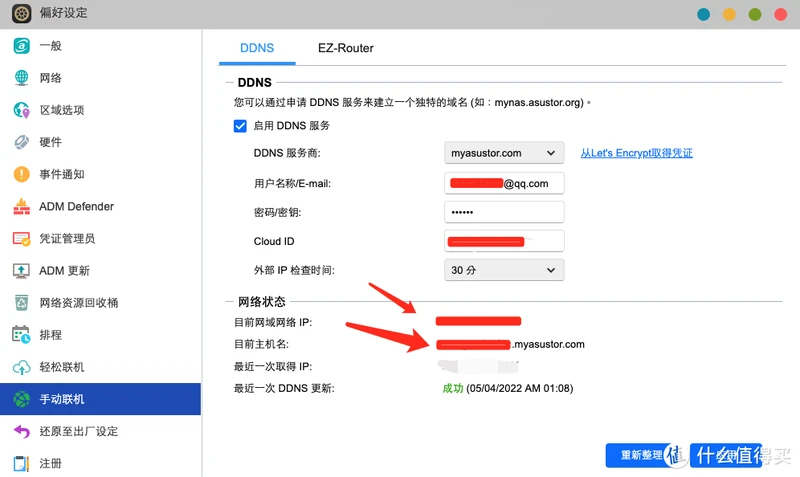800x477 pixels.
Task: Open the 硬件 hardware icon
Action: pyautogui.click(x=21, y=142)
